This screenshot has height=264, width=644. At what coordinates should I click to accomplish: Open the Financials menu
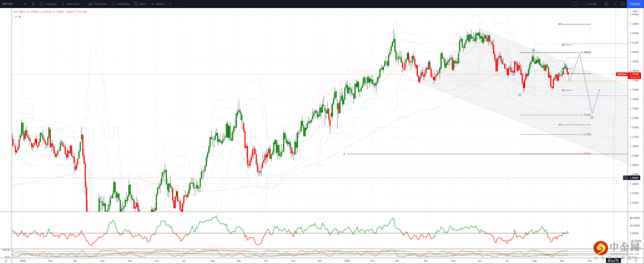[98, 4]
